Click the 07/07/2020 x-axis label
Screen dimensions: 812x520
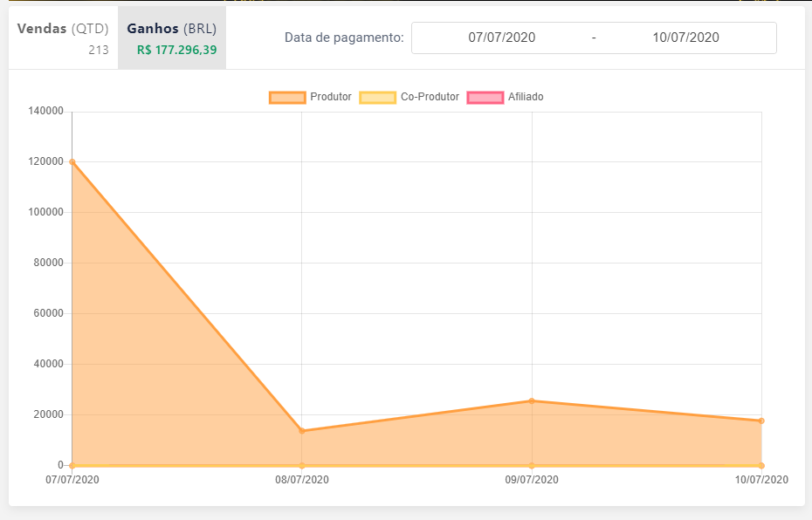tap(72, 480)
